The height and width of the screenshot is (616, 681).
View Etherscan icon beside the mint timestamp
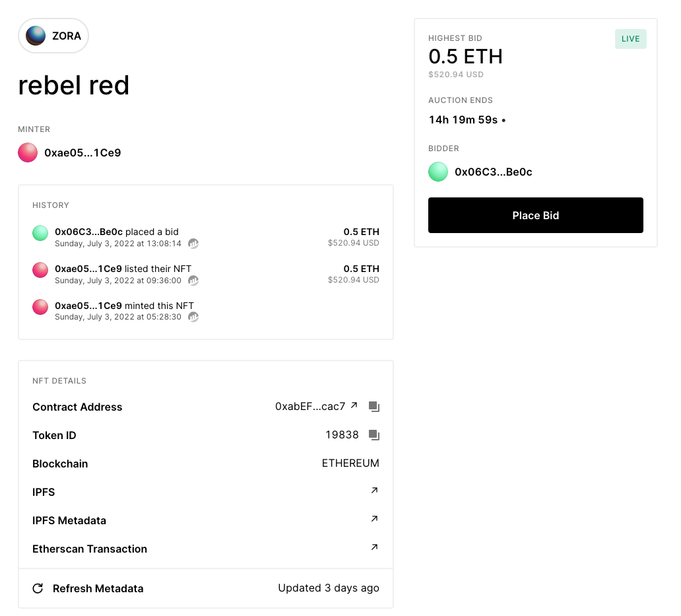point(193,317)
